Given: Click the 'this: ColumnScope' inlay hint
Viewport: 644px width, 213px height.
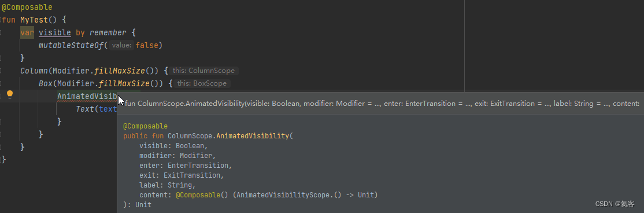Looking at the screenshot, I should pos(203,71).
